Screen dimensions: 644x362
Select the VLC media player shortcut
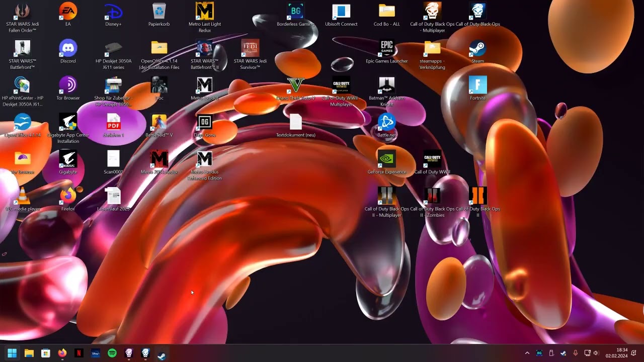coord(23,200)
